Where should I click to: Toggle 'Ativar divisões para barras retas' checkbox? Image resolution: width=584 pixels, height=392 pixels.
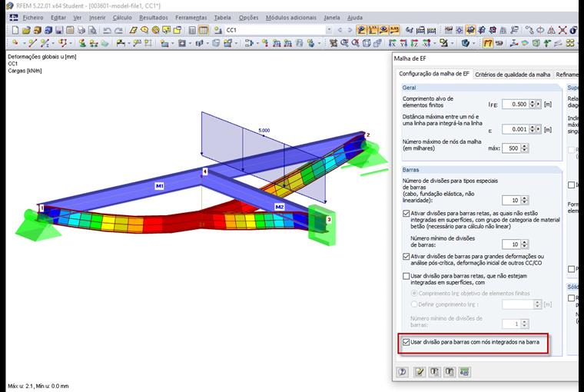(406, 214)
